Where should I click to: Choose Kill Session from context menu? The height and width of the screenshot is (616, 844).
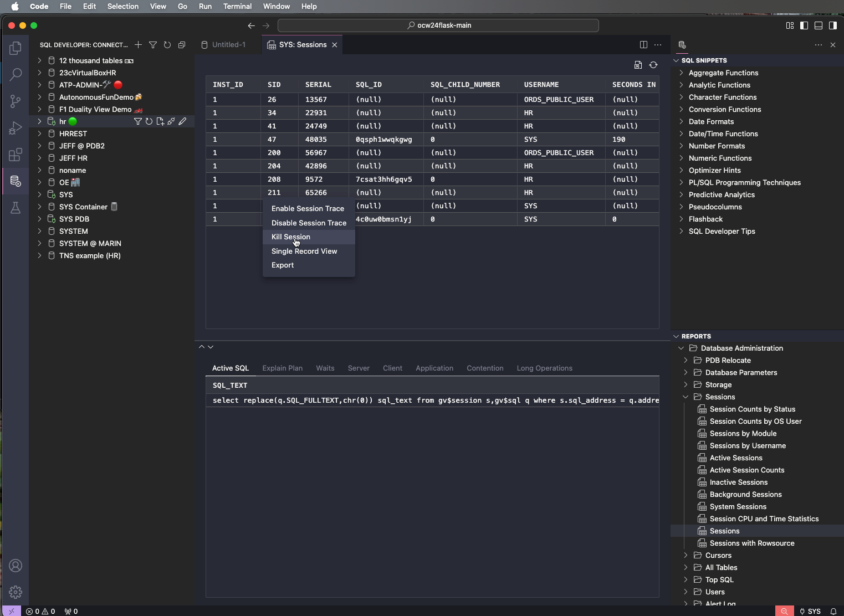click(309, 237)
